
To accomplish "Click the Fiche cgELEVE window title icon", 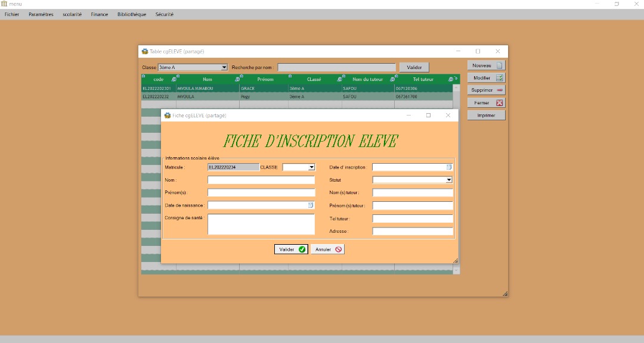I will tap(167, 116).
